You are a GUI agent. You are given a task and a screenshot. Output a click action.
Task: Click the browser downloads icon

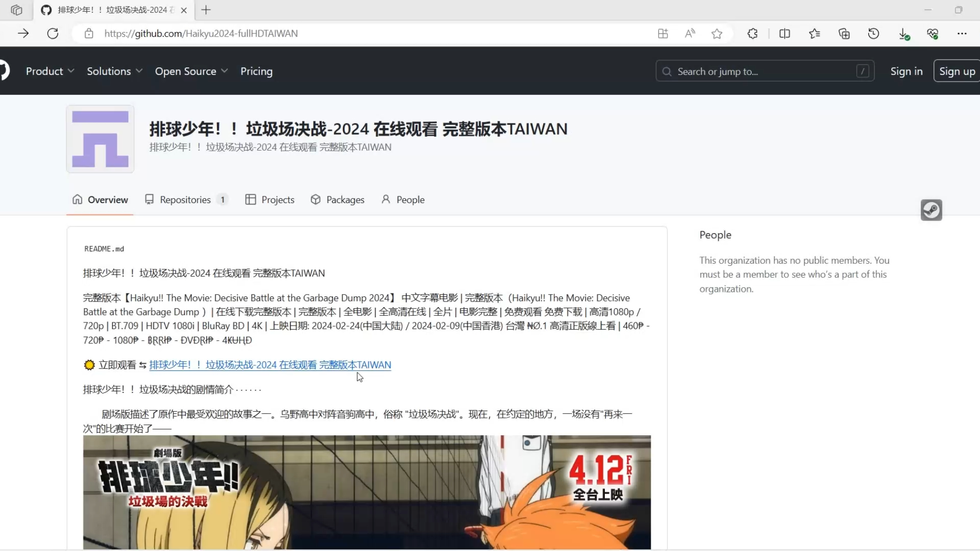[903, 34]
